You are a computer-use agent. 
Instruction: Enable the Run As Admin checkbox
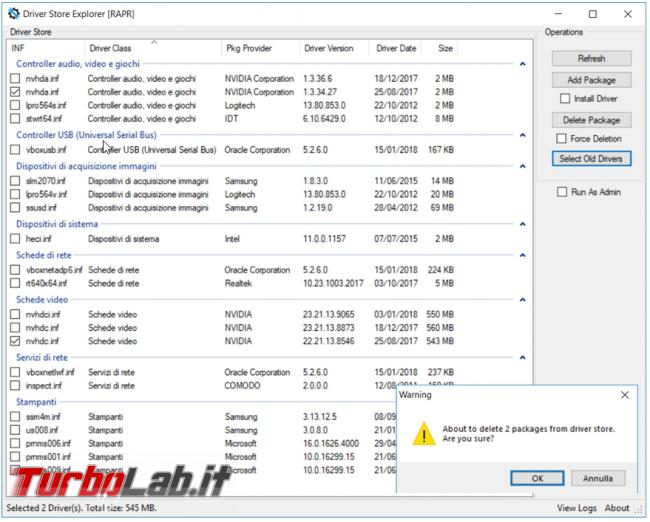[562, 192]
